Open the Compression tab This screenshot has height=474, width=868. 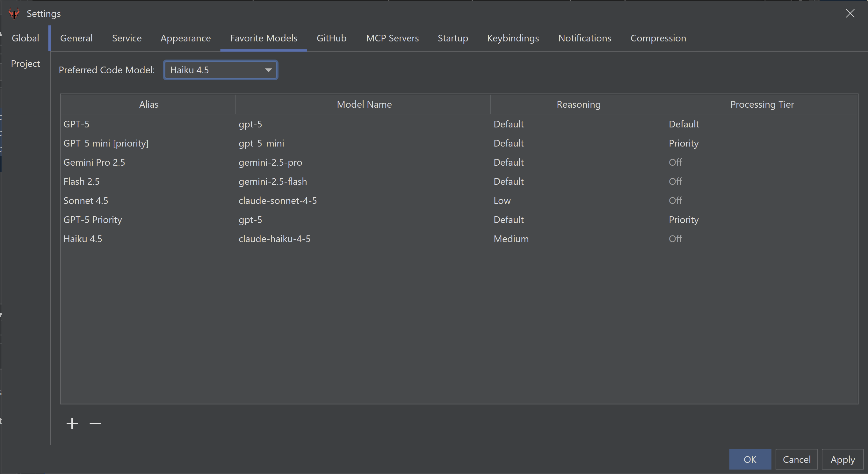(658, 39)
